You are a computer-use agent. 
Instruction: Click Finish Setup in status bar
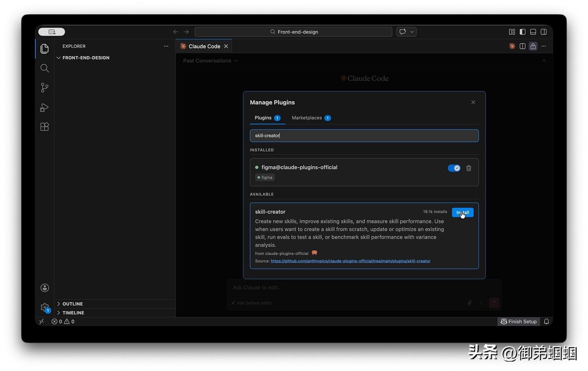519,322
